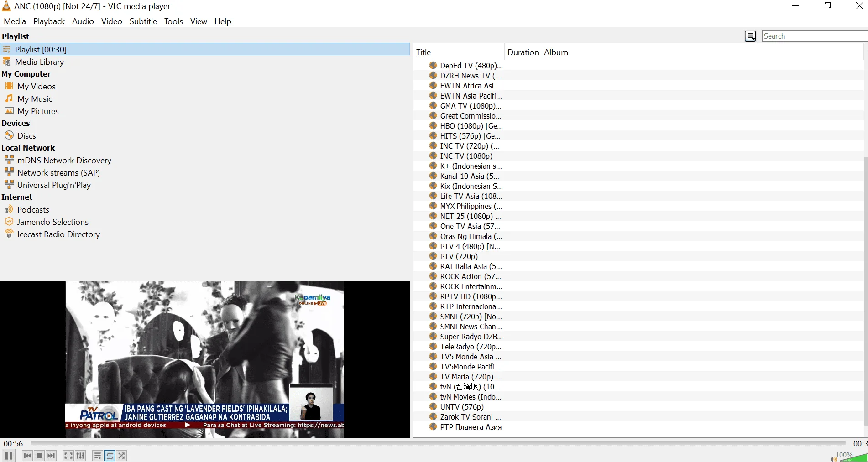This screenshot has height=462, width=868.
Task: Toggle fullscreen video mode
Action: click(68, 456)
